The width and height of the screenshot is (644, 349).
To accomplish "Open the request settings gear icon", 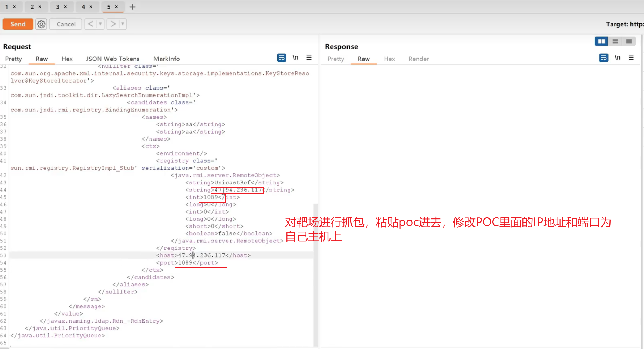I will point(41,24).
